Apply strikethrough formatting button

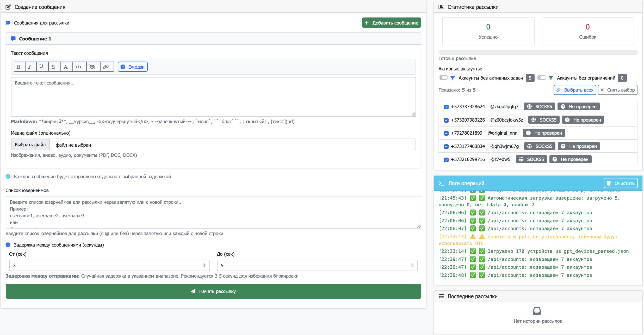(54, 67)
